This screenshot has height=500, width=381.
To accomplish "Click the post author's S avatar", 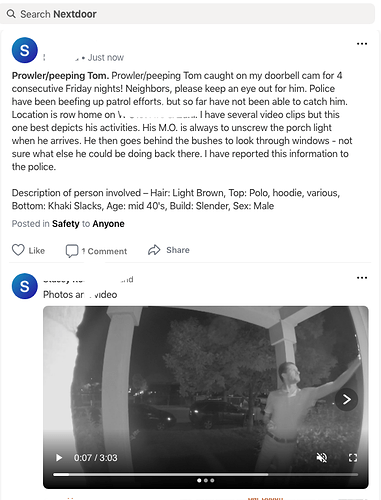I will 25,50.
